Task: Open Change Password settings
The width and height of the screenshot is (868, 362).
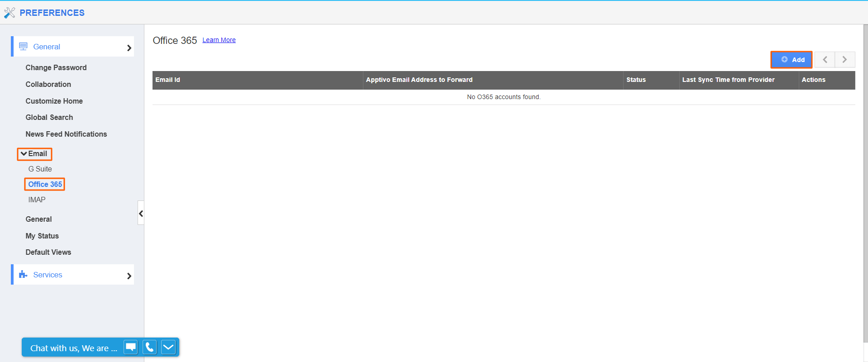Action: (x=56, y=67)
